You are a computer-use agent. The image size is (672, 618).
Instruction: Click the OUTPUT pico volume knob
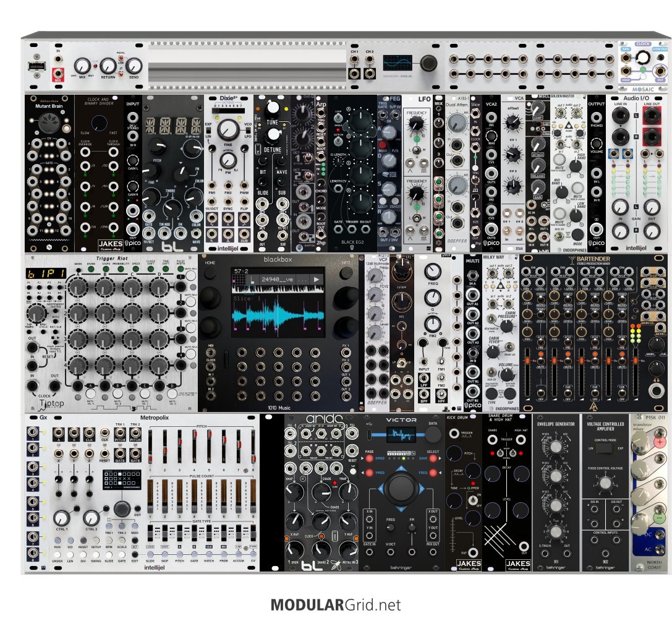(x=596, y=144)
